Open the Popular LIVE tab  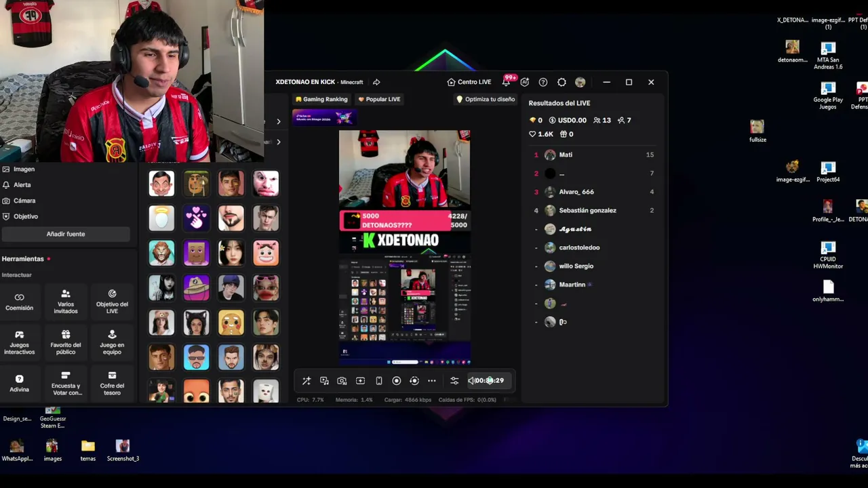pyautogui.click(x=379, y=99)
